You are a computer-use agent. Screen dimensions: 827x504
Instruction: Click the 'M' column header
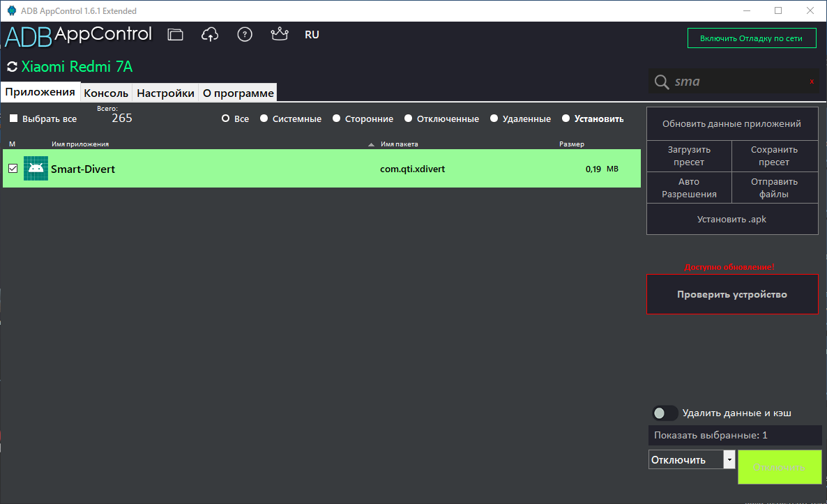tap(12, 144)
